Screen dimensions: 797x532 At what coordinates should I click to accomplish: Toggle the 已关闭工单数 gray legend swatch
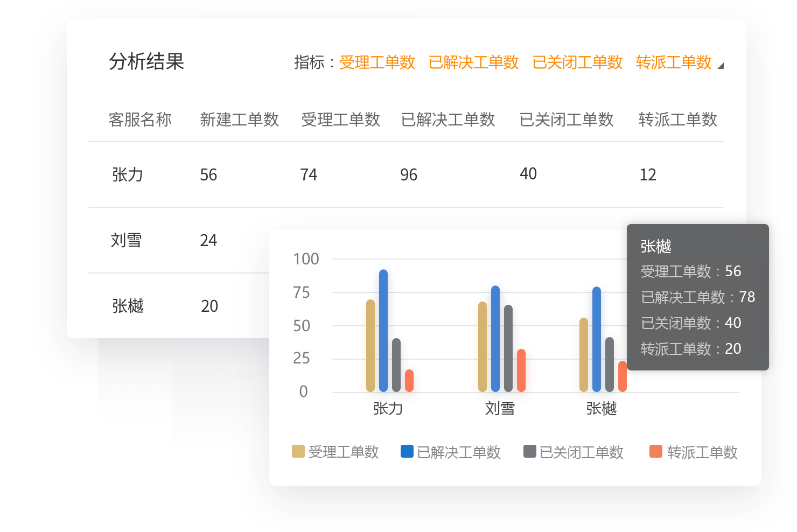pos(530,451)
